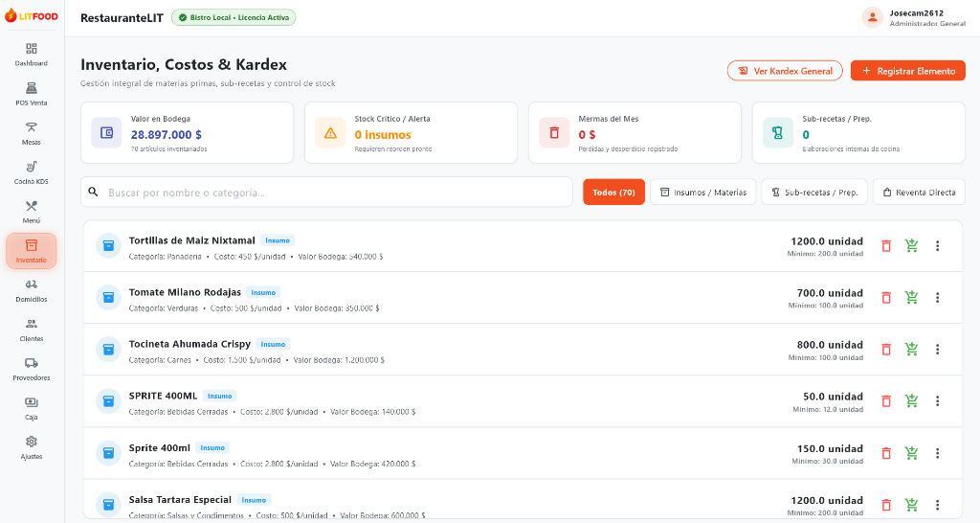
Task: Add stock cart icon for Salsa Tartara Especial
Action: (912, 505)
